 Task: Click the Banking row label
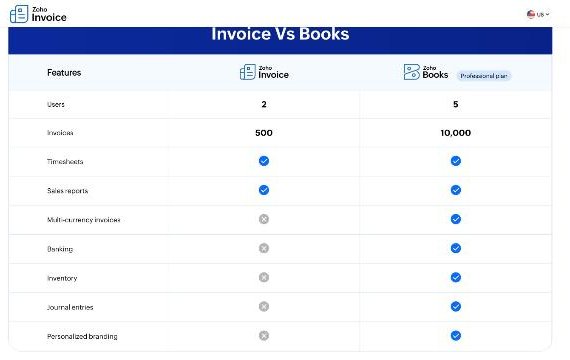[60, 249]
